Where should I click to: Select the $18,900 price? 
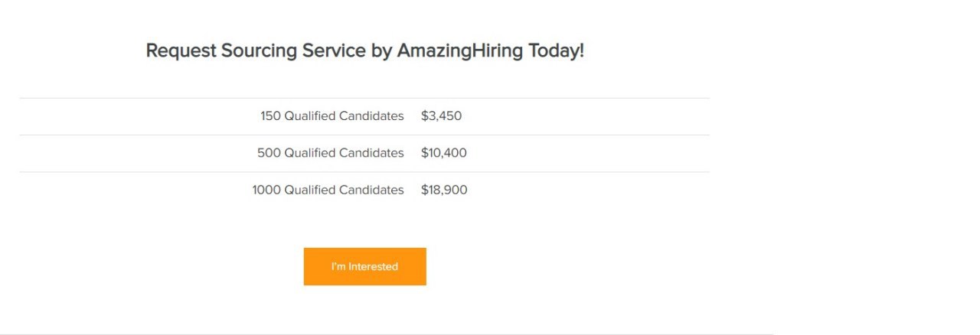[444, 190]
